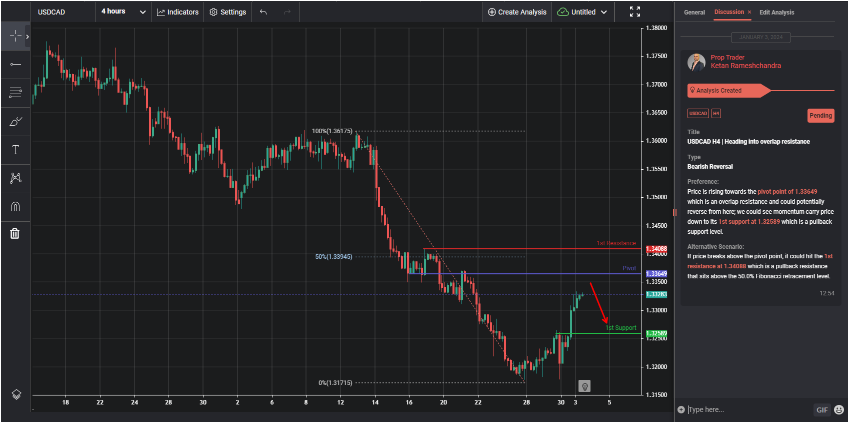Open the Indicators menu
Image resolution: width=848 pixels, height=422 pixels.
(x=178, y=12)
